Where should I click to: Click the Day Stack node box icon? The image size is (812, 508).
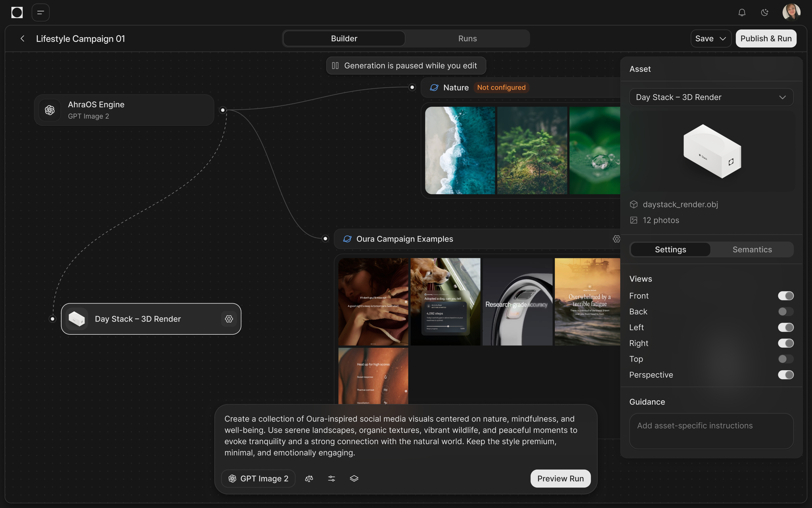[77, 319]
